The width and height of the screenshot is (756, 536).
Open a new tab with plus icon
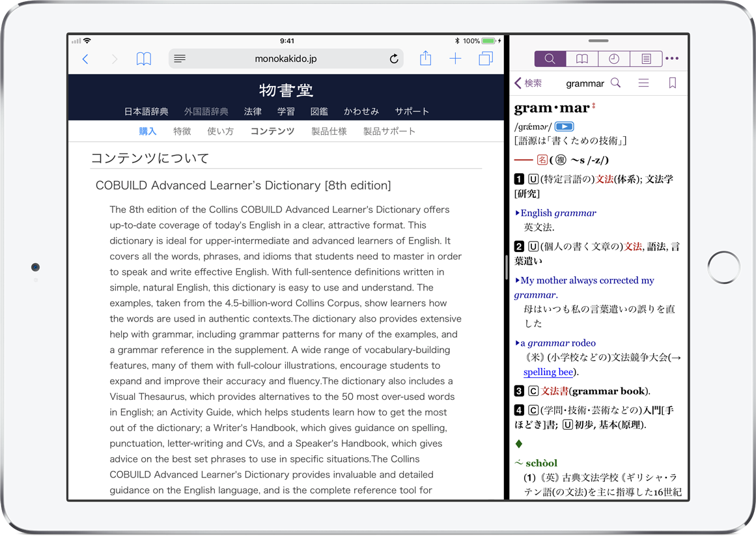pyautogui.click(x=455, y=59)
